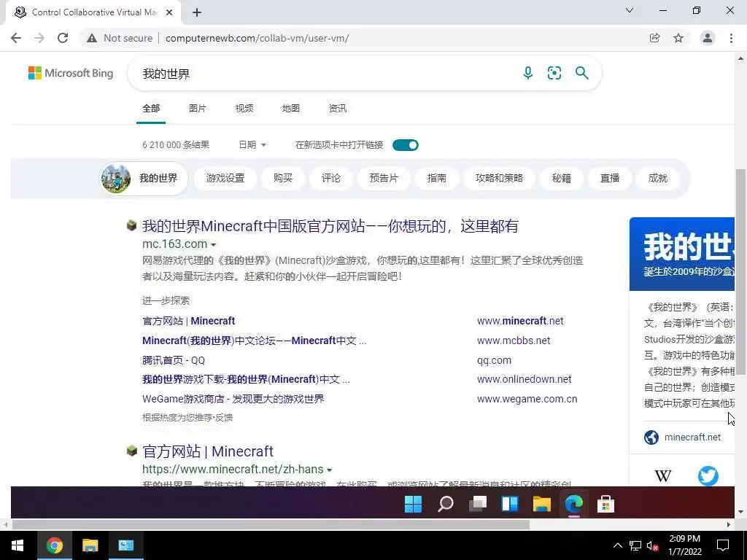Switch to 图片 images tab
The height and width of the screenshot is (560, 747).
click(x=197, y=109)
